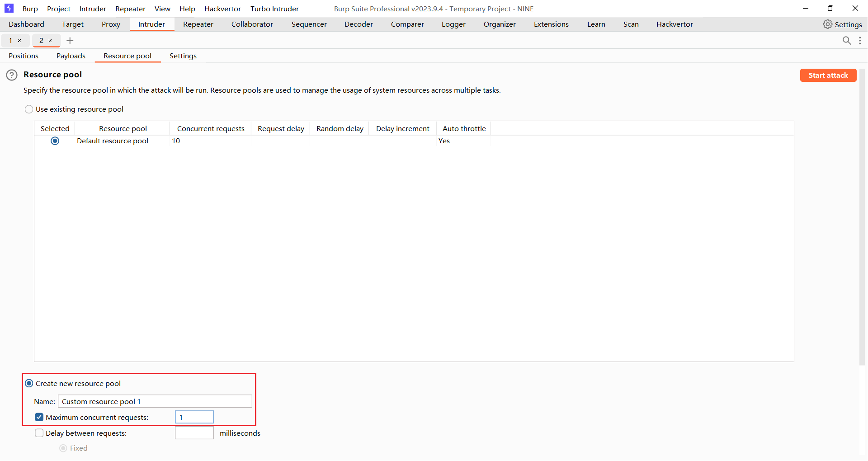
Task: Open the Project menu
Action: click(x=59, y=9)
